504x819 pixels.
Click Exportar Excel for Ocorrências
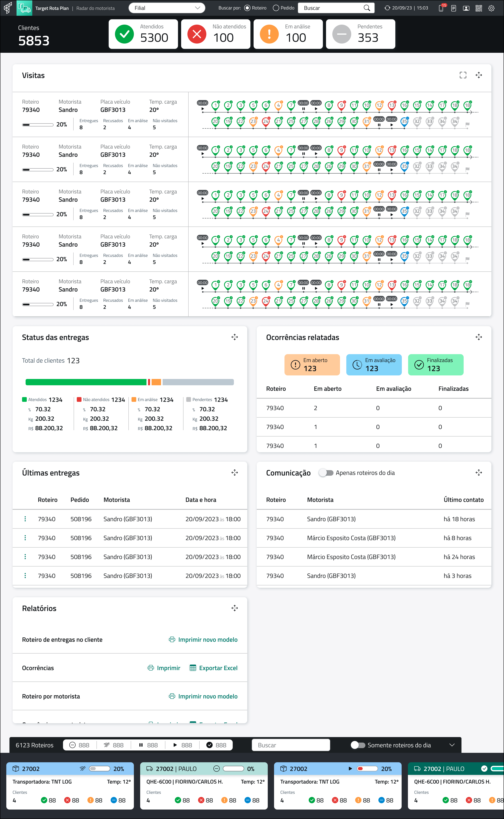(213, 668)
